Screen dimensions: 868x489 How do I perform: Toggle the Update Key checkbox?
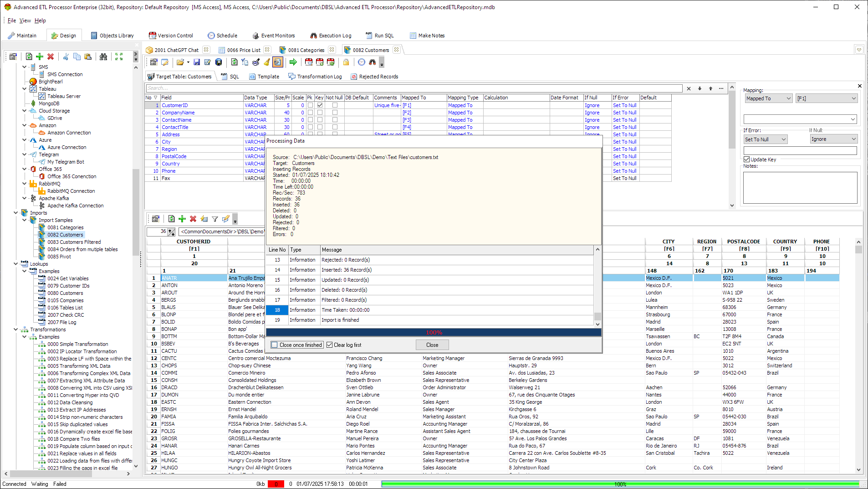click(x=746, y=160)
